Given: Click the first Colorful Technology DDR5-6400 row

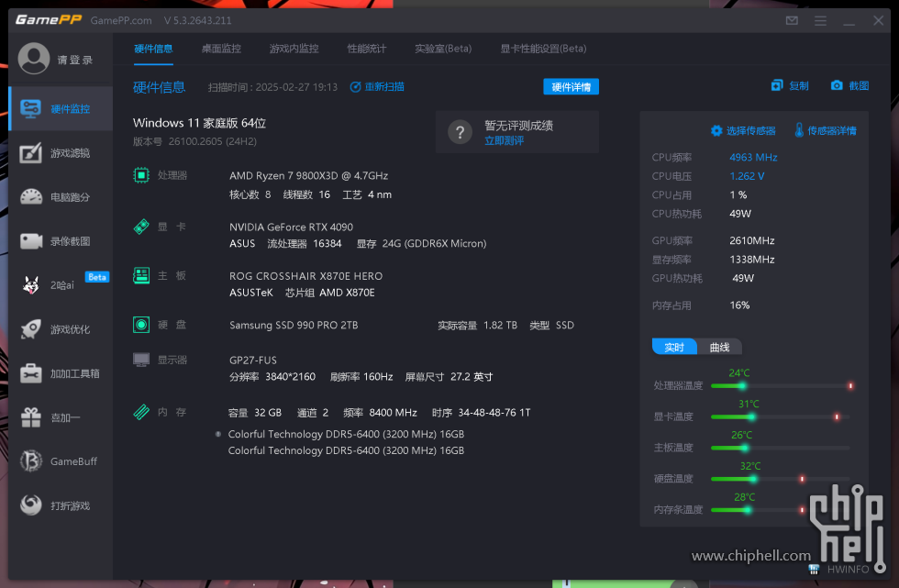Looking at the screenshot, I should (x=346, y=434).
